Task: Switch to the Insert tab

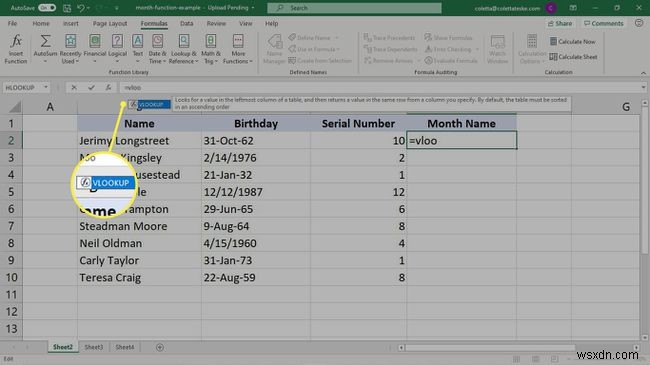Action: (70, 24)
